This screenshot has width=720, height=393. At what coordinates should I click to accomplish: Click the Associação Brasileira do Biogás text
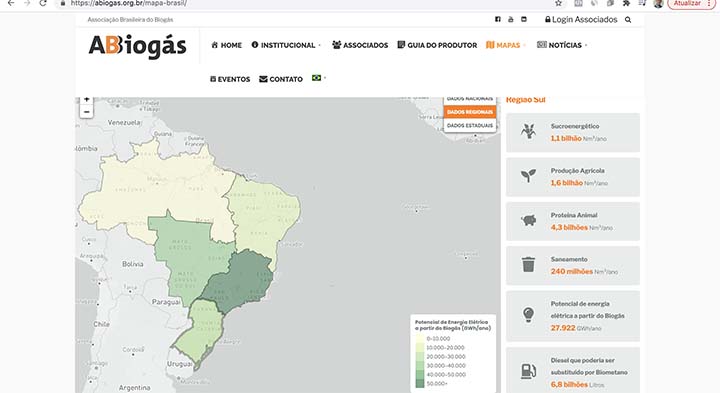[130, 20]
